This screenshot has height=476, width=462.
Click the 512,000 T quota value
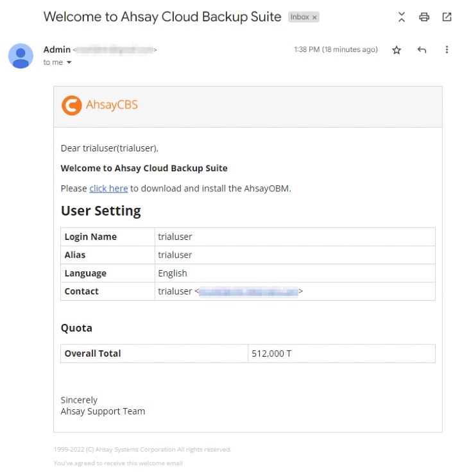[x=272, y=353]
